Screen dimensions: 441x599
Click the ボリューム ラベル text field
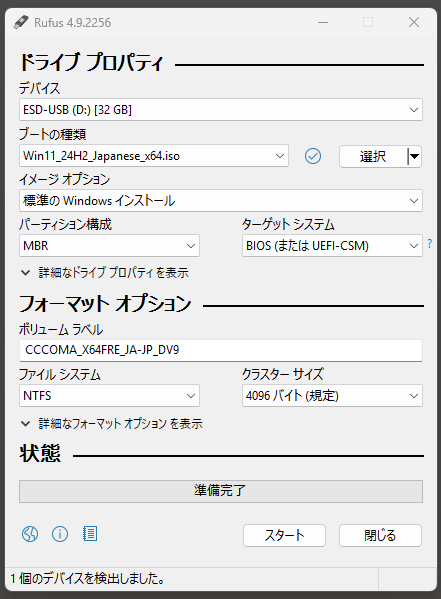pyautogui.click(x=221, y=350)
